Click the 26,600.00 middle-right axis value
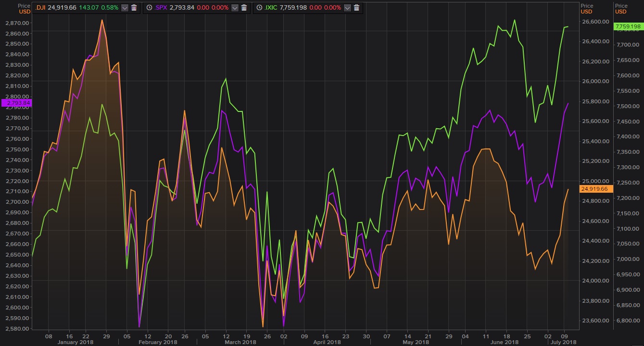 596,22
